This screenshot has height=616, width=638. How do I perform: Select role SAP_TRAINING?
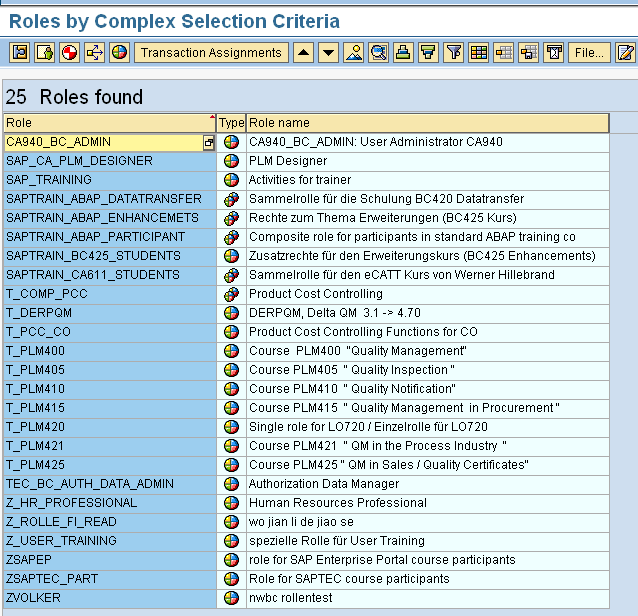(110, 180)
